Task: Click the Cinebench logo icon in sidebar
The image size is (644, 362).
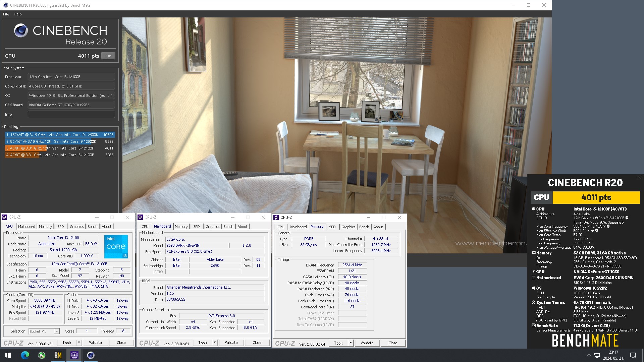Action: 21,31
